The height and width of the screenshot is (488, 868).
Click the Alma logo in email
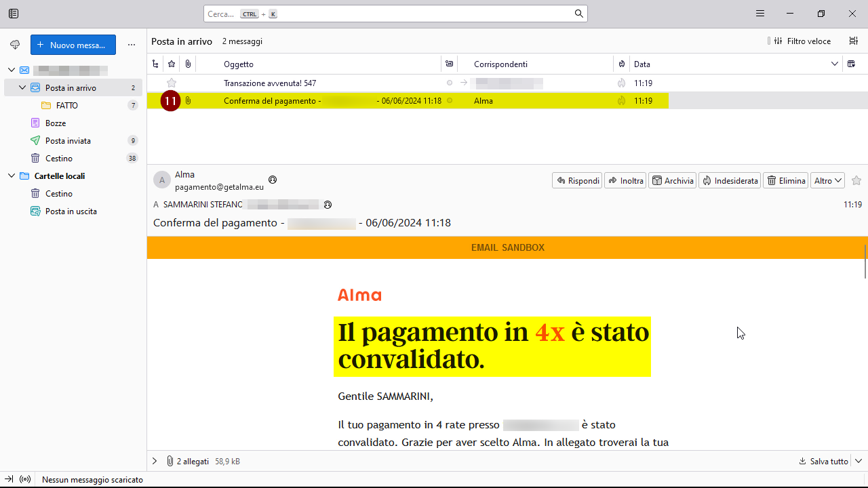pyautogui.click(x=359, y=295)
